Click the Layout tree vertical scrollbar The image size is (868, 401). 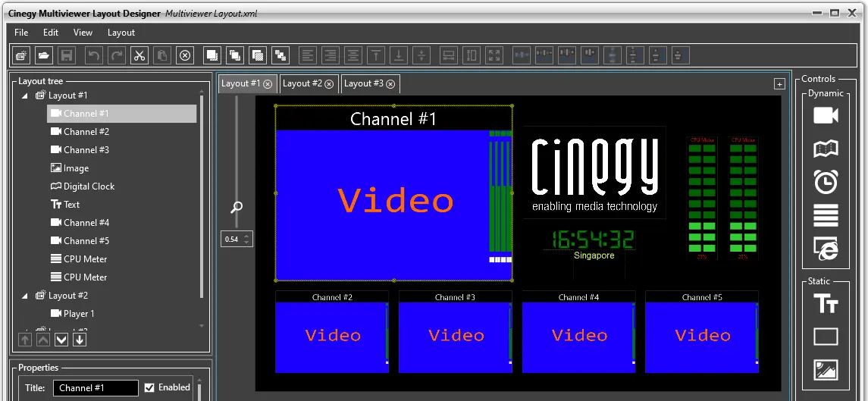tap(202, 197)
